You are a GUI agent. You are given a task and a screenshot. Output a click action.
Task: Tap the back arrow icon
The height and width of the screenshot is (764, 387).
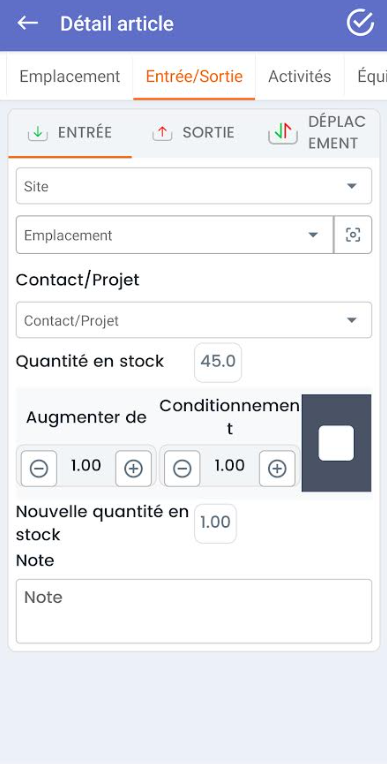28,23
